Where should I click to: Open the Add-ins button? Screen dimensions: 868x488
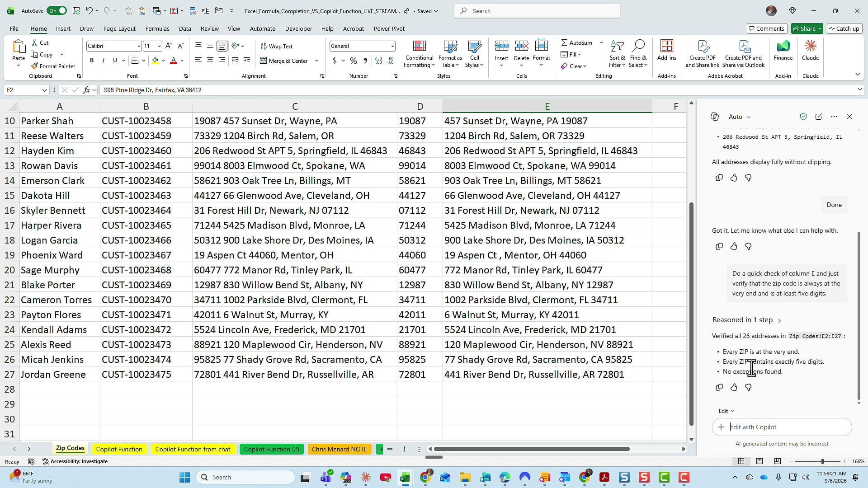[666, 50]
